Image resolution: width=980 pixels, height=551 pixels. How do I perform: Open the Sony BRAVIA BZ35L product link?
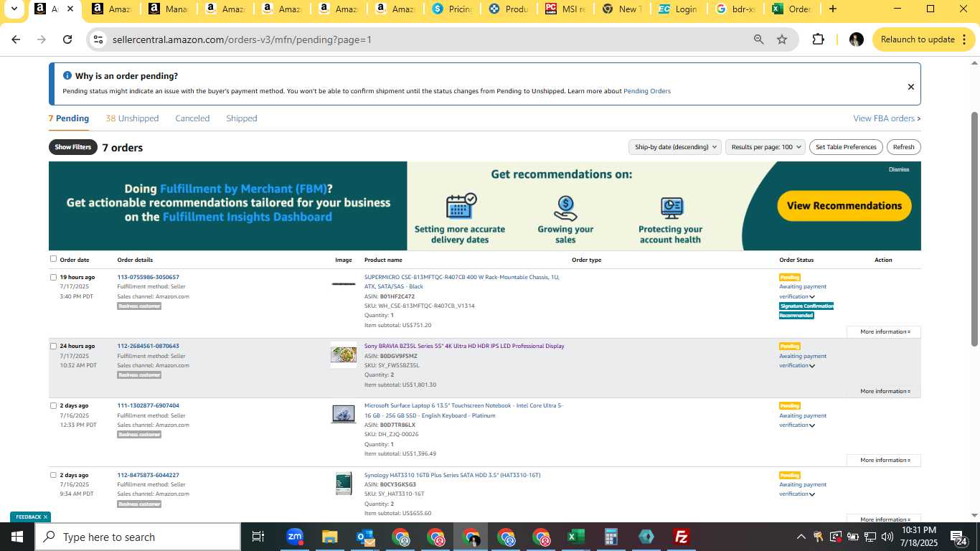tap(464, 346)
